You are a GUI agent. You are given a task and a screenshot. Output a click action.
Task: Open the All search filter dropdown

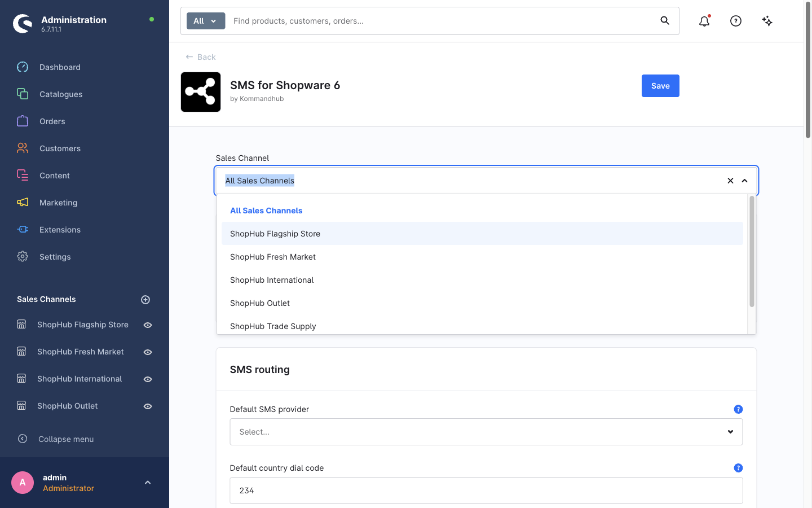(x=206, y=21)
